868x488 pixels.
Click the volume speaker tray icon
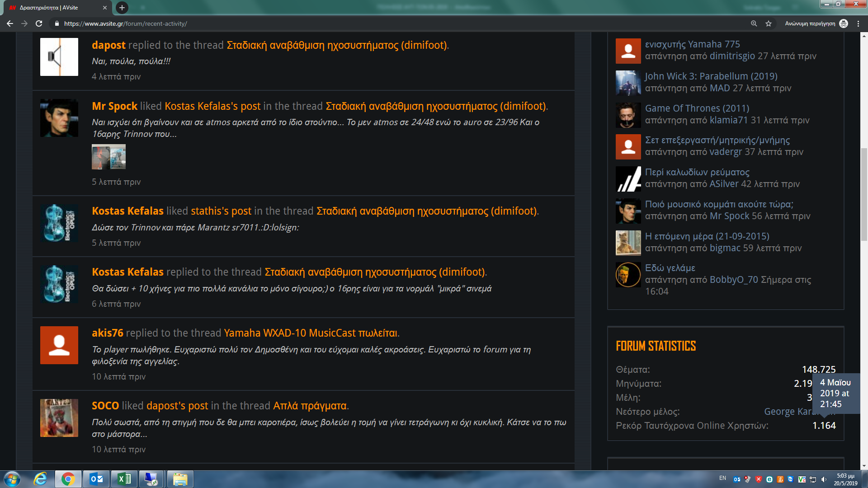[824, 479]
